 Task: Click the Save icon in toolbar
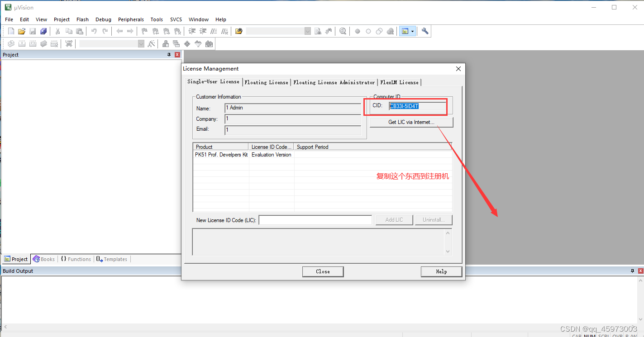coord(33,31)
